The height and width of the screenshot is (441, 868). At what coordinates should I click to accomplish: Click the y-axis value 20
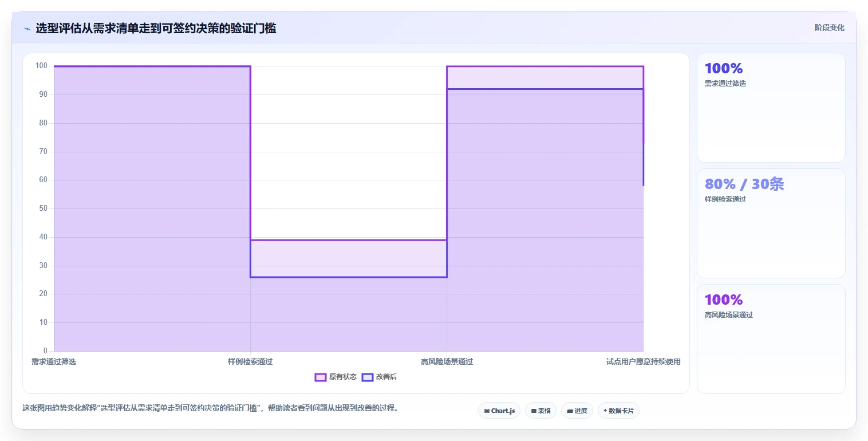(44, 294)
